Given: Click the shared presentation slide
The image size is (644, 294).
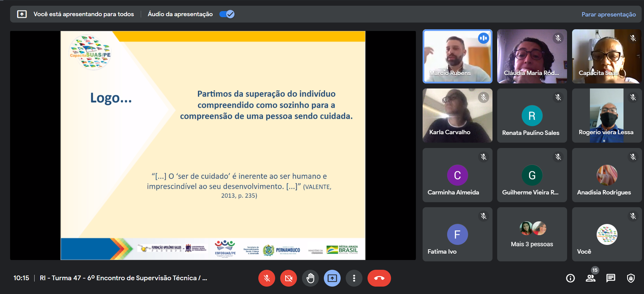Looking at the screenshot, I should (x=213, y=145).
